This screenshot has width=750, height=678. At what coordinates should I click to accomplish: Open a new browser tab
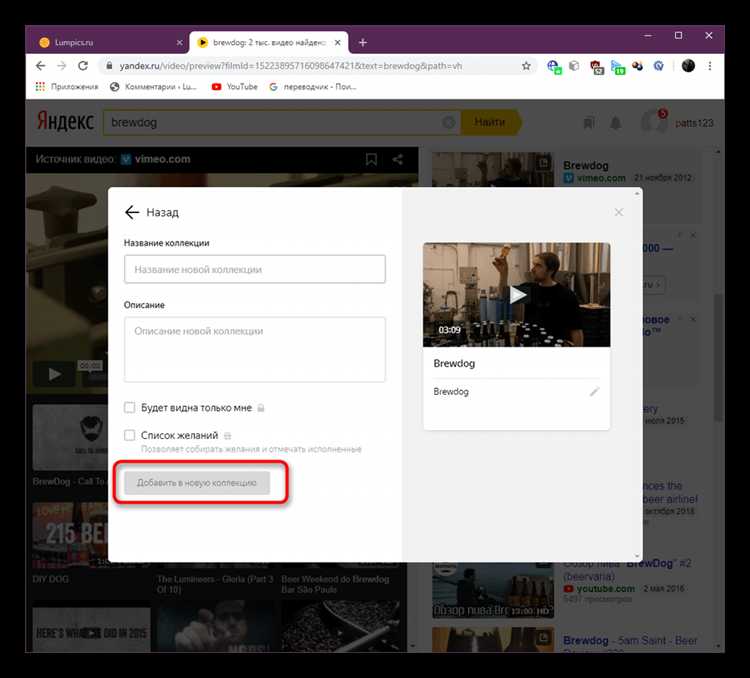tap(363, 43)
